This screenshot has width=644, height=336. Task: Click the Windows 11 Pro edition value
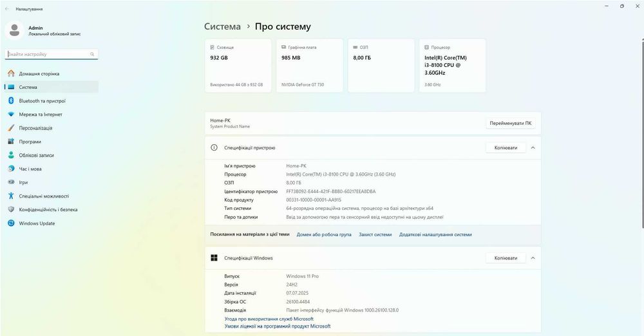click(302, 276)
